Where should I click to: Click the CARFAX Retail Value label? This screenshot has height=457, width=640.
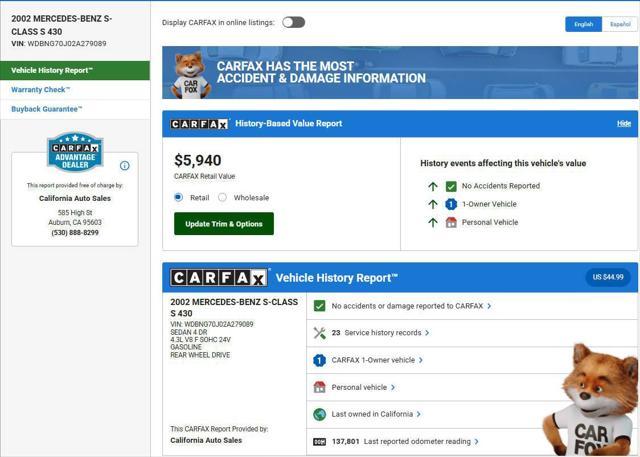(204, 176)
